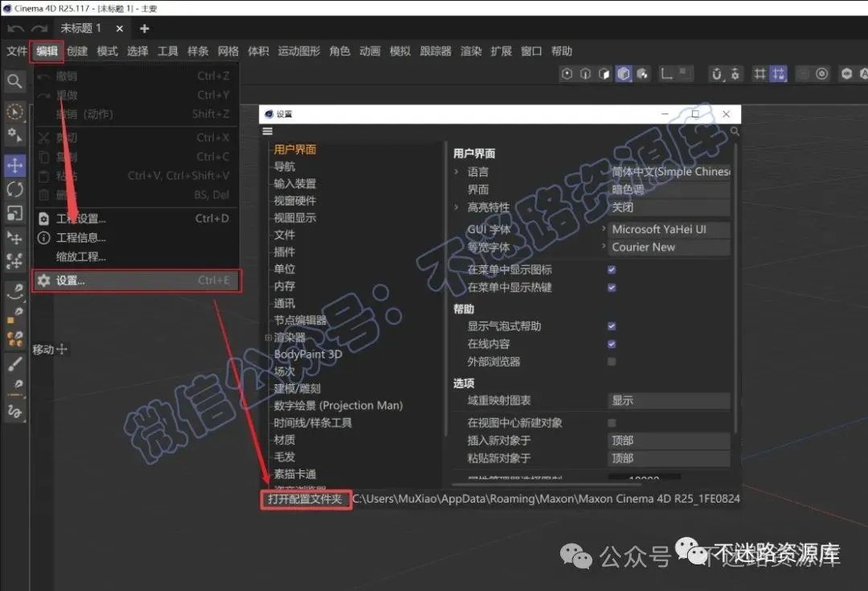Screen dimensions: 868x591
Task: Click the settings panel vertical scrollbar
Action: 735,288
